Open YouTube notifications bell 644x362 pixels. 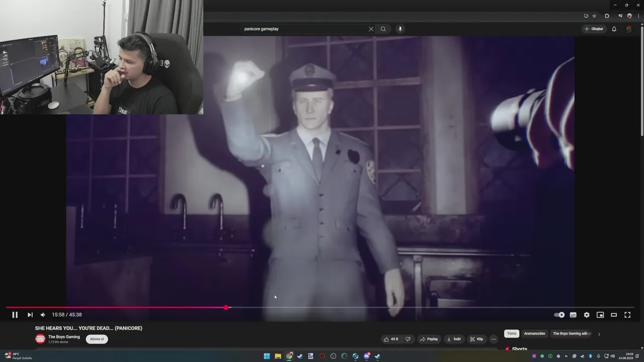pos(614,29)
